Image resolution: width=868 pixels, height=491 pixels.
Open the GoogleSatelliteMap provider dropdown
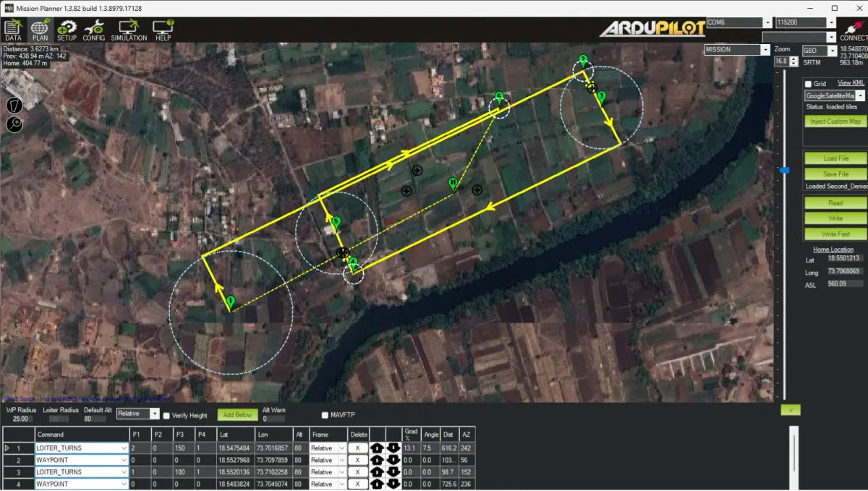835,95
